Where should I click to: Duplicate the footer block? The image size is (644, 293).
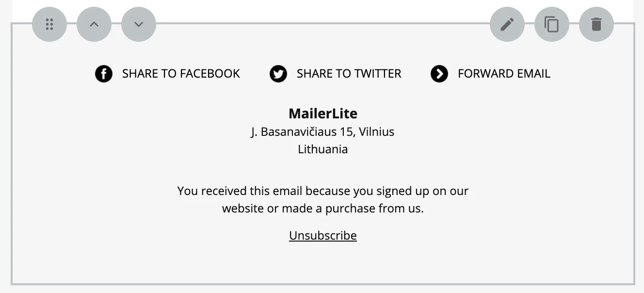pos(552,24)
